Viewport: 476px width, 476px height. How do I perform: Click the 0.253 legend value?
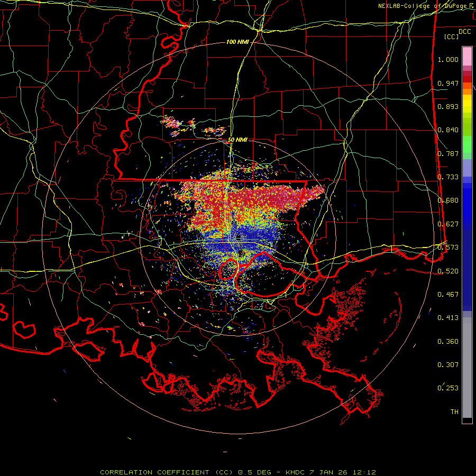[x=448, y=388]
